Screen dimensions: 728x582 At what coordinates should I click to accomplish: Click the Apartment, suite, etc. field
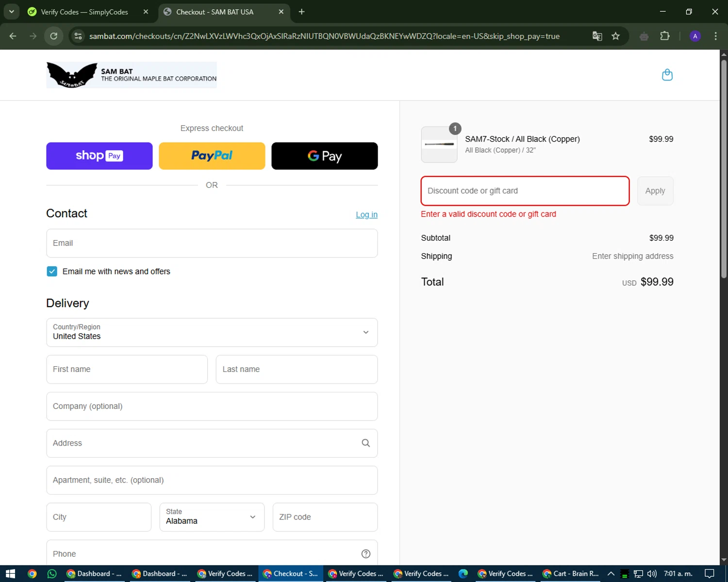212,480
